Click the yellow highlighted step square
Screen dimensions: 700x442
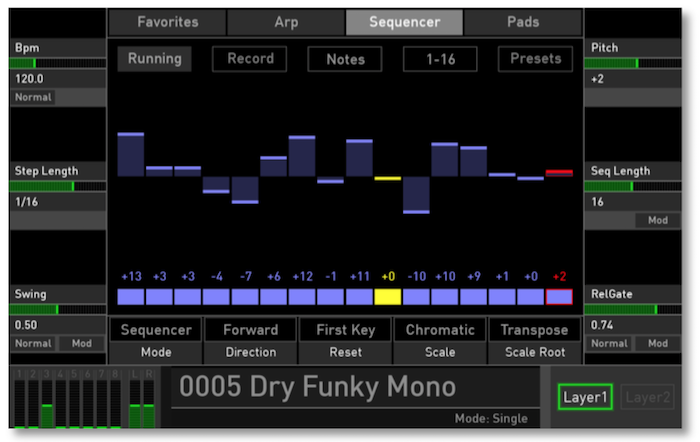388,297
